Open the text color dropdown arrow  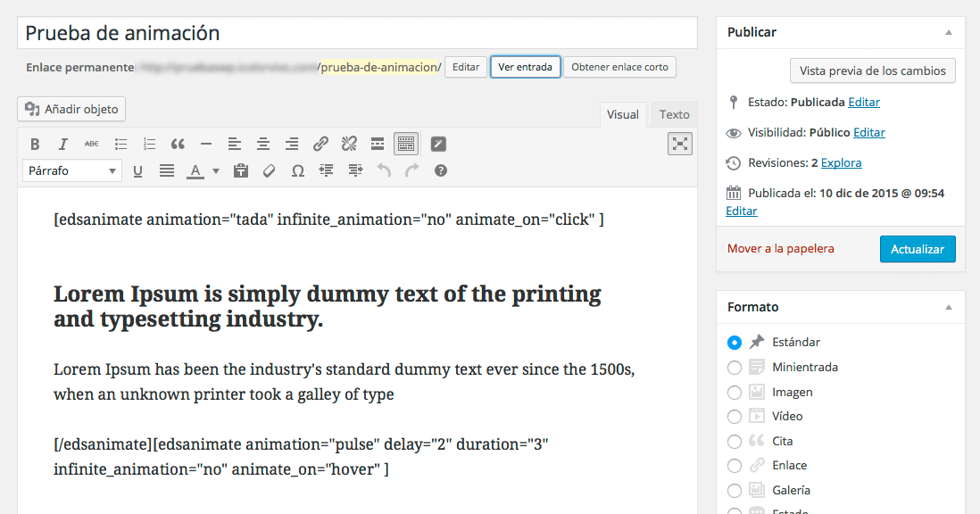214,170
